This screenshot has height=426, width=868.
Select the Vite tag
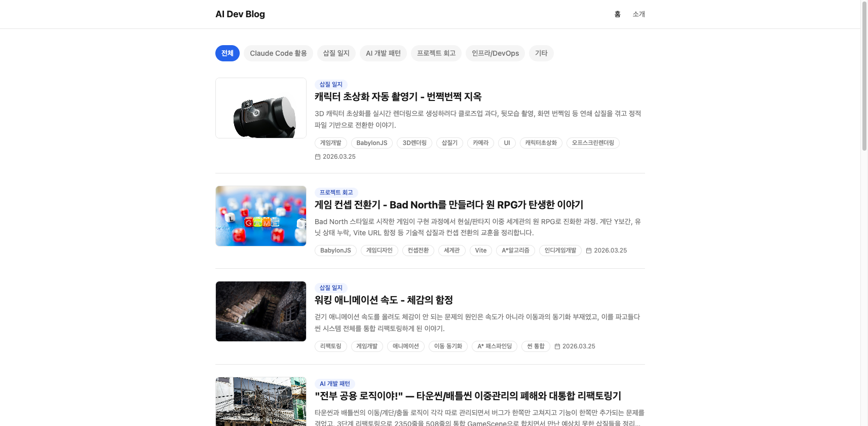coord(481,251)
